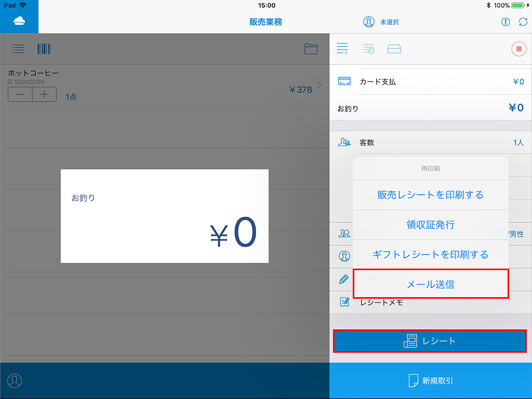The height and width of the screenshot is (399, 532).
Task: Tap the レシートメモ label
Action: tap(381, 302)
